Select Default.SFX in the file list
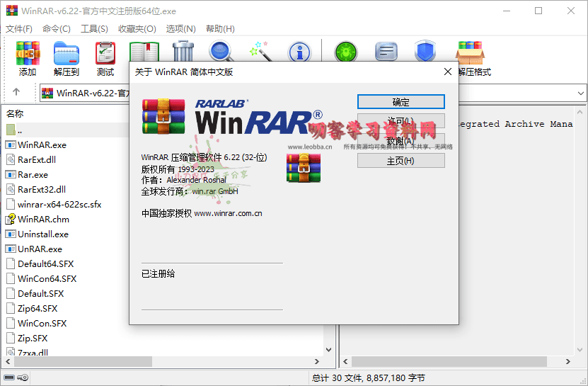 [40, 294]
